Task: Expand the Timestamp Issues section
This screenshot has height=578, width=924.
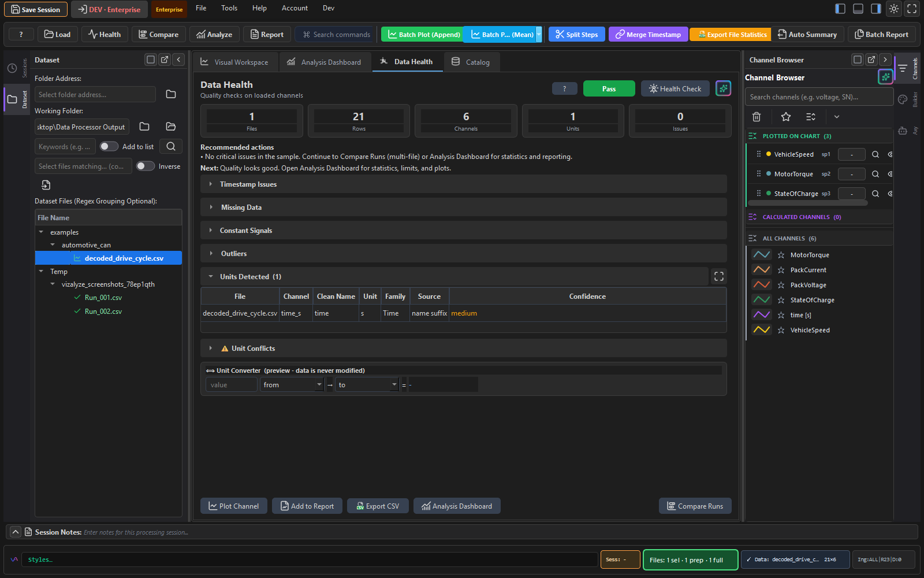Action: coord(463,184)
